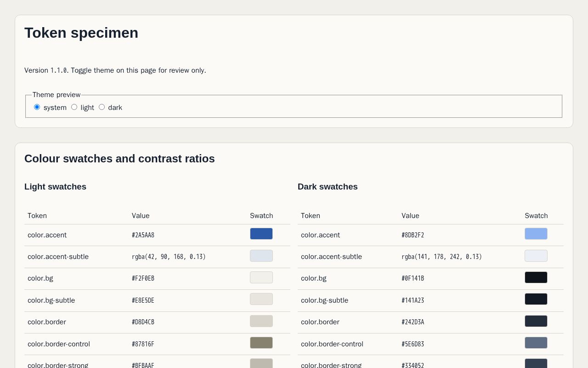Screen dimensions: 588x368
Task: Click the dark color.accent swatch #8DB2F2
Action: [x=536, y=234]
